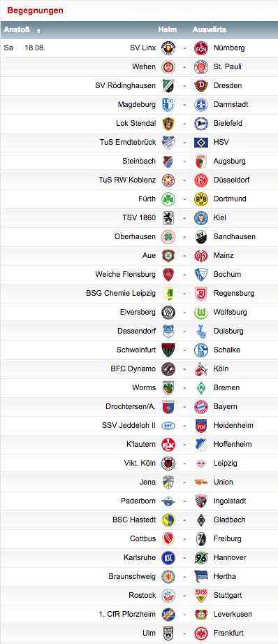Sort by the Anstoß column arrow
The width and height of the screenshot is (278, 644).
pyautogui.click(x=39, y=31)
